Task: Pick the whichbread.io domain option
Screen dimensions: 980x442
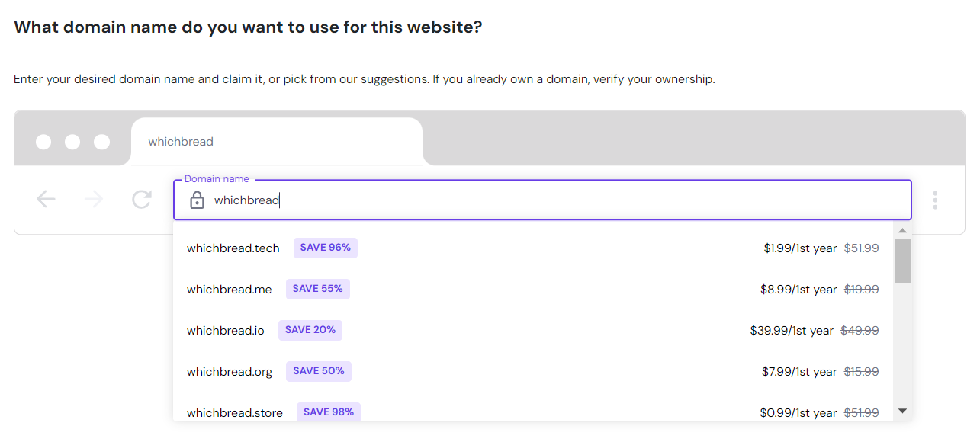Action: pyautogui.click(x=226, y=330)
